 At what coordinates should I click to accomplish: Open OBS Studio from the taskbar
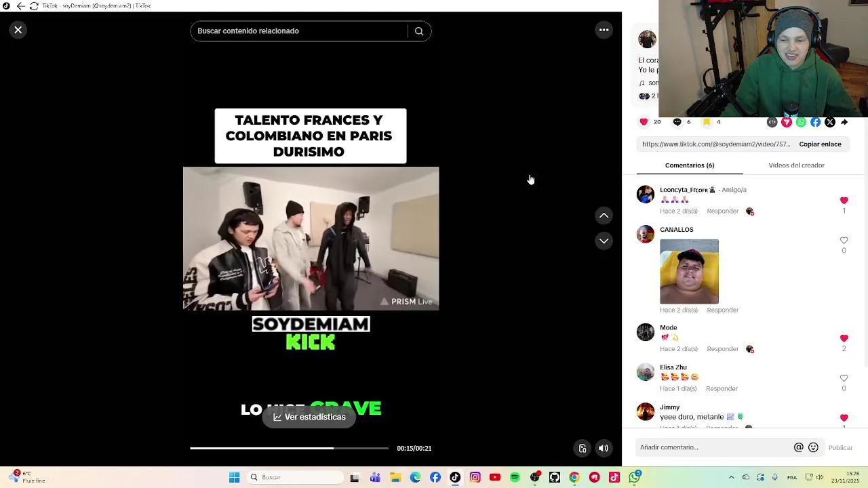click(535, 477)
